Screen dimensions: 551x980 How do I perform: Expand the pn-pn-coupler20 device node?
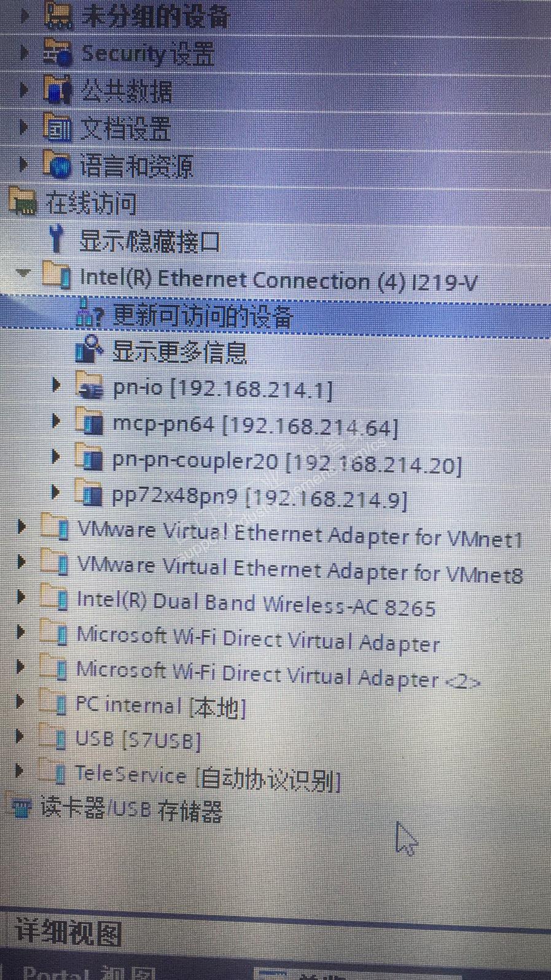click(56, 457)
